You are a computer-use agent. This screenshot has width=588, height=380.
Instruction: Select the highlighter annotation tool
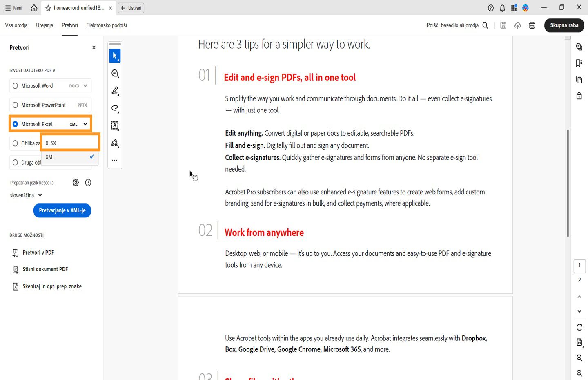tap(115, 91)
